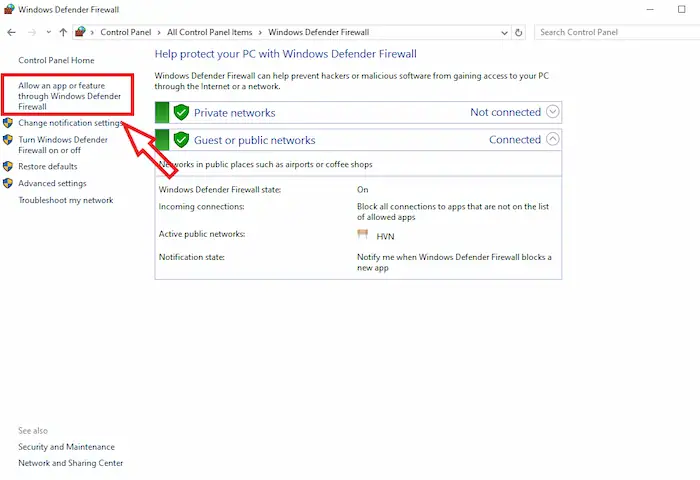Screen dimensions: 700x480
Task: Click the shield icon beside Turn Firewall on or off
Action: click(x=8, y=140)
